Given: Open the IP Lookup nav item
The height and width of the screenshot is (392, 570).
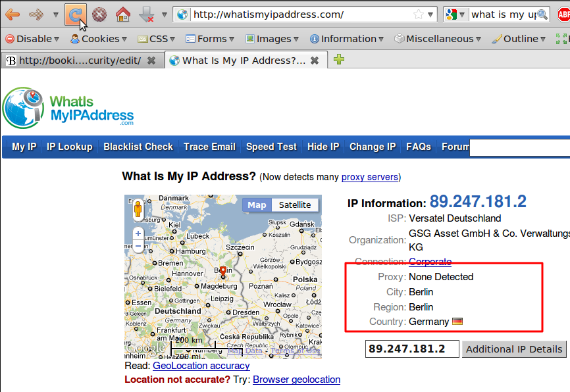Looking at the screenshot, I should click(x=70, y=147).
